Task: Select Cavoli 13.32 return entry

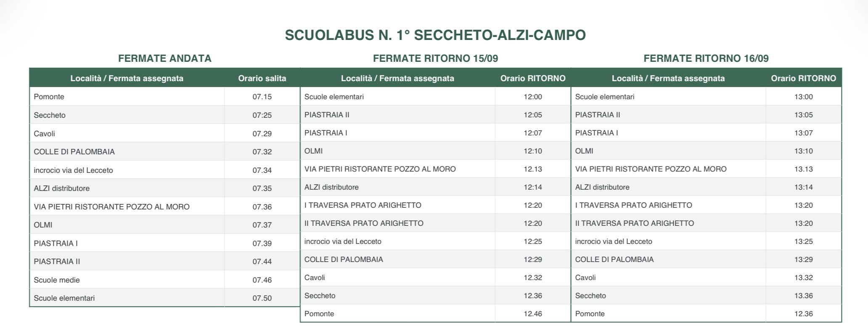Action: (x=706, y=277)
